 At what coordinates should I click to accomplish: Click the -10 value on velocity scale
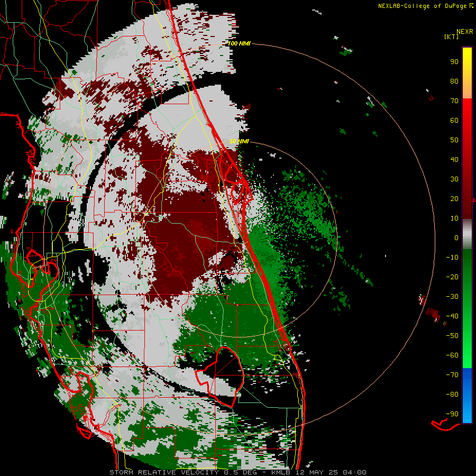point(452,258)
